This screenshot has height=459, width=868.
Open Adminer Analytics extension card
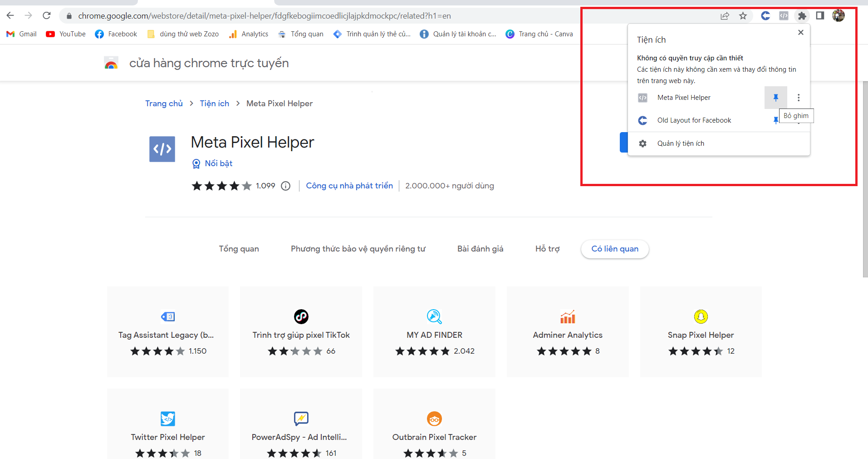[568, 332]
